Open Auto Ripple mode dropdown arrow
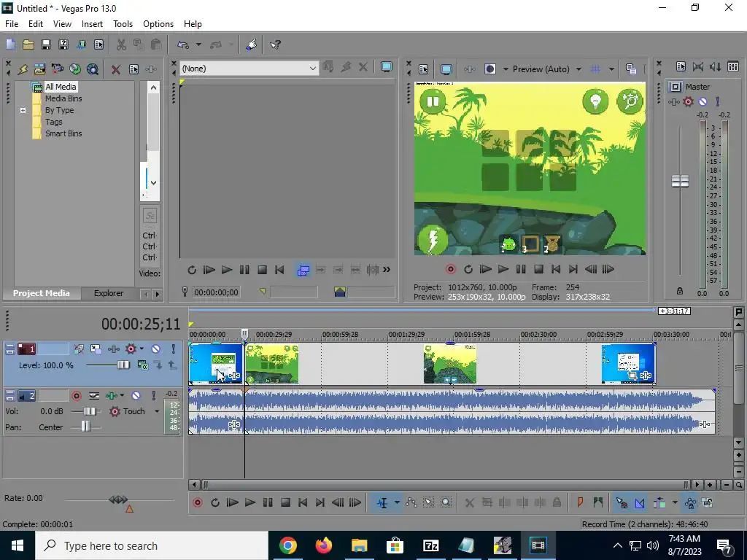 [x=675, y=502]
